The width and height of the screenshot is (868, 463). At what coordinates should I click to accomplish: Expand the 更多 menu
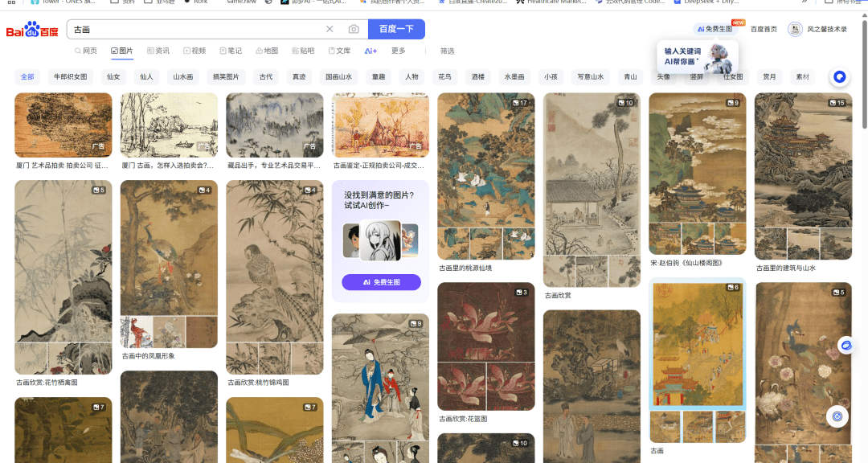399,51
